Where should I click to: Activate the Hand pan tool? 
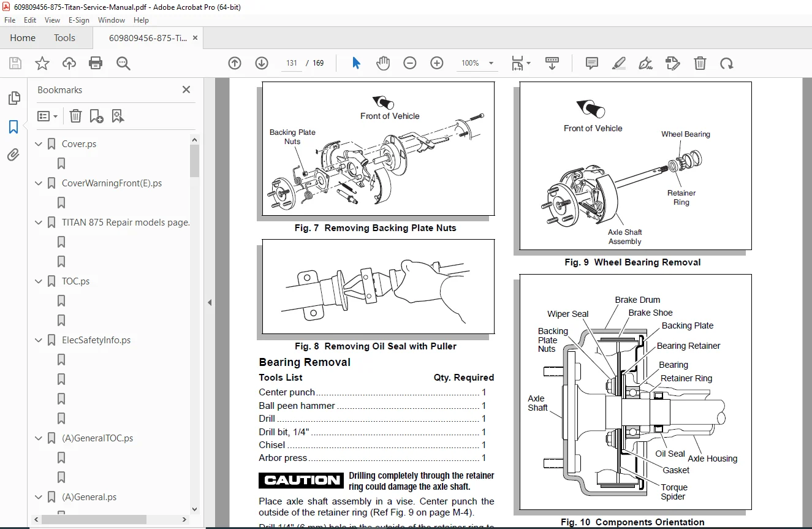click(x=383, y=63)
